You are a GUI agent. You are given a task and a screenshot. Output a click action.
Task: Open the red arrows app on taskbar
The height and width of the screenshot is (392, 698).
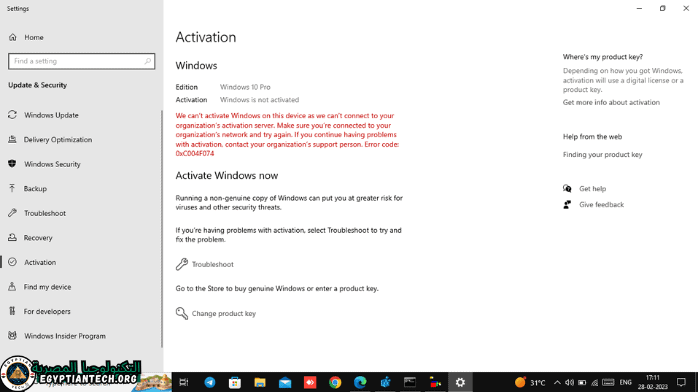310,382
